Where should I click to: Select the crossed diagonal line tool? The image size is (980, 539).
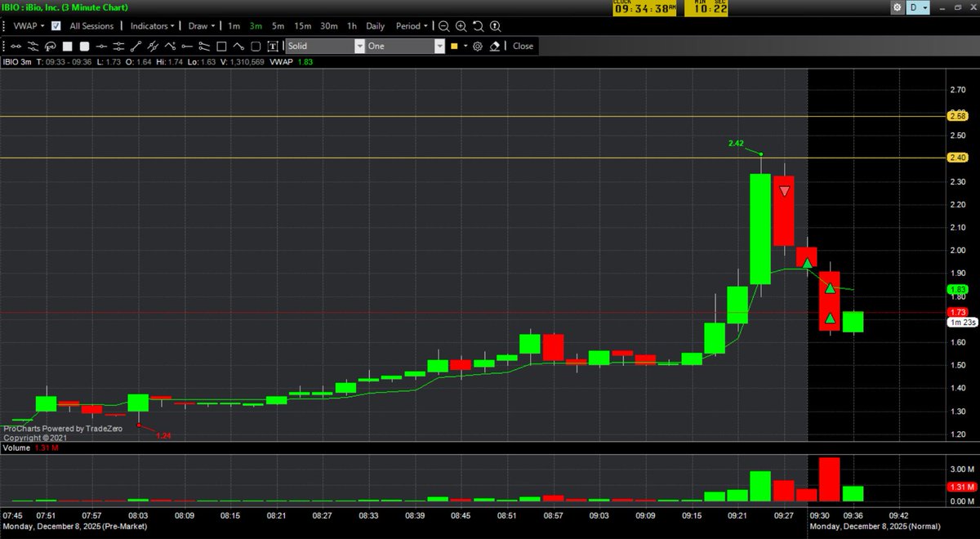[x=153, y=47]
